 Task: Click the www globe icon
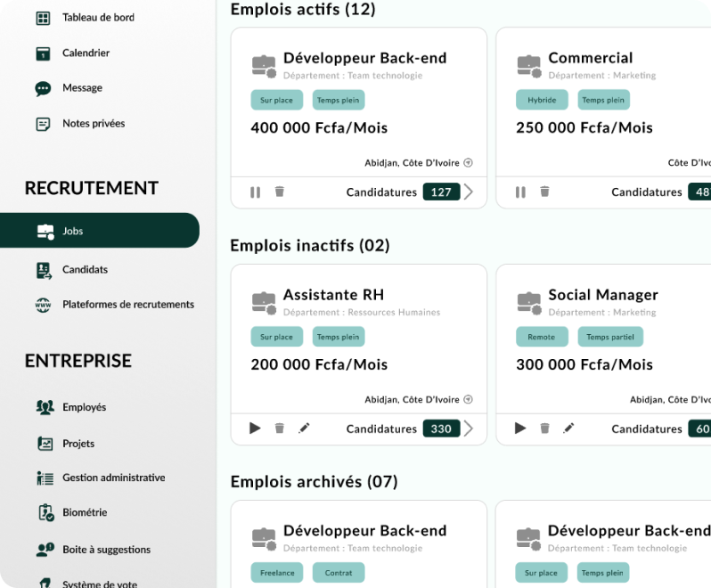tap(43, 305)
